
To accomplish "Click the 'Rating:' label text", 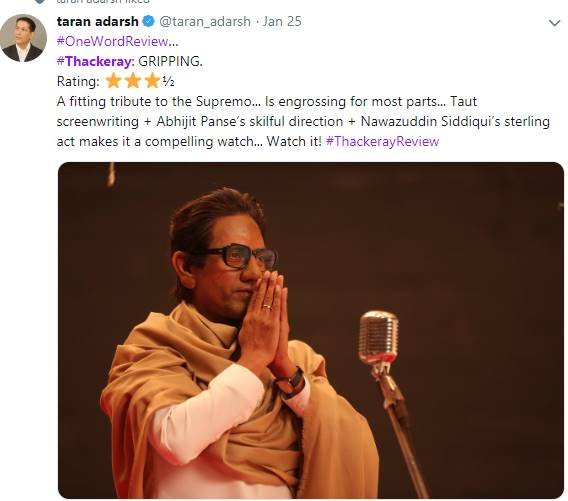I will pyautogui.click(x=78, y=81).
